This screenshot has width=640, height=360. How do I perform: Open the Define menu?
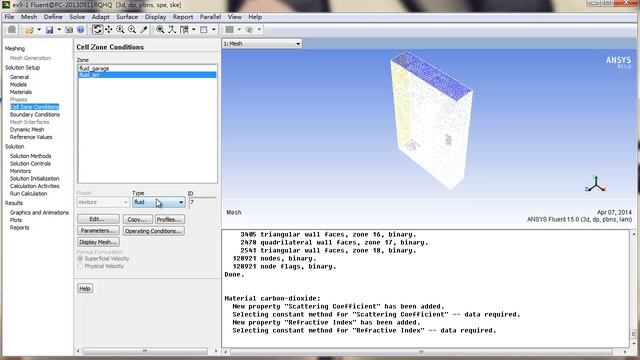tap(53, 17)
